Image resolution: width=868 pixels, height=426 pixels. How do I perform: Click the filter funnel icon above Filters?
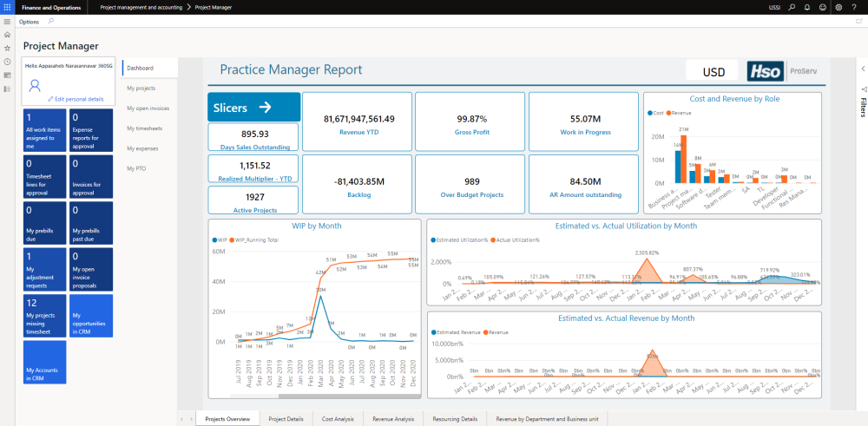pos(863,88)
